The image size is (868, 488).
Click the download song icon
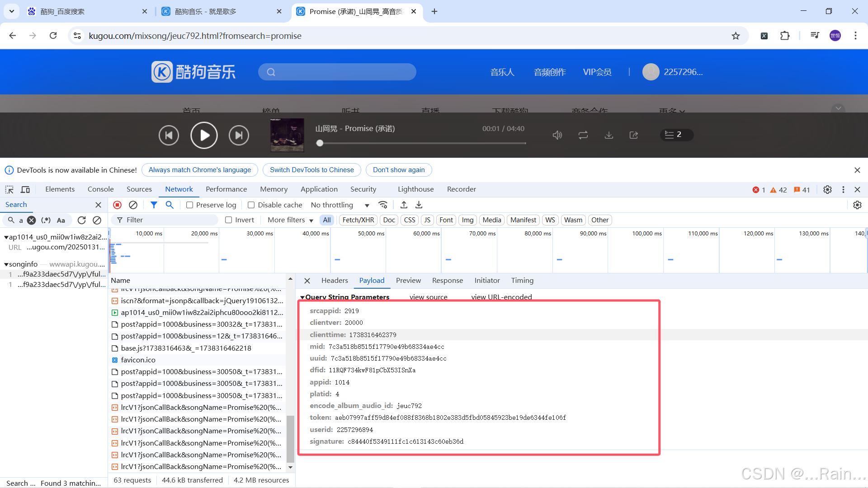[x=609, y=135]
